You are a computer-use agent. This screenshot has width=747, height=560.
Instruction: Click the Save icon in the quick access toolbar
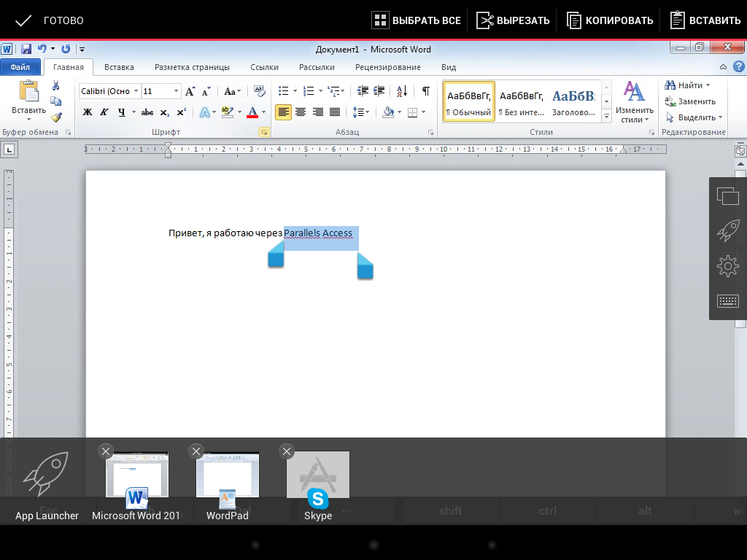pyautogui.click(x=26, y=49)
